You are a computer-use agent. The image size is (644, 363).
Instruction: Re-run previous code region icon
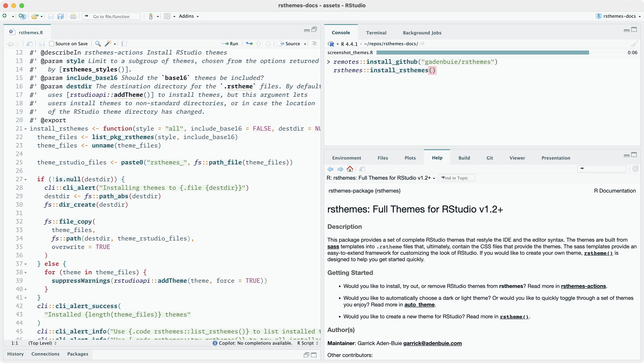click(249, 44)
